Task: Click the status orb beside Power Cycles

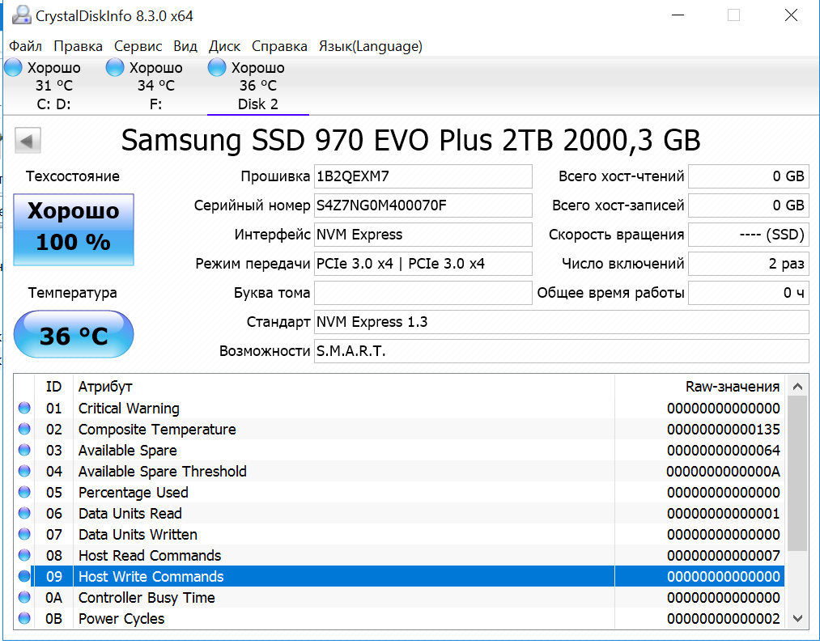Action: 24,619
